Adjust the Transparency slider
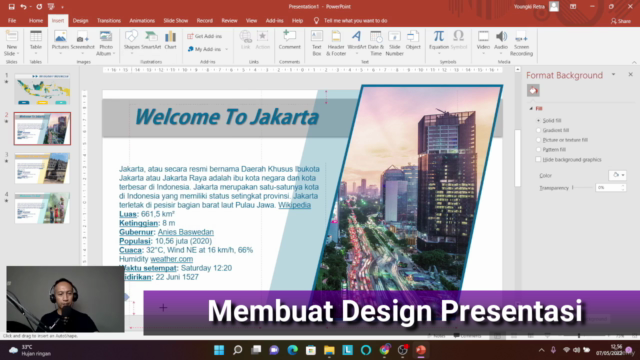 coord(583,187)
